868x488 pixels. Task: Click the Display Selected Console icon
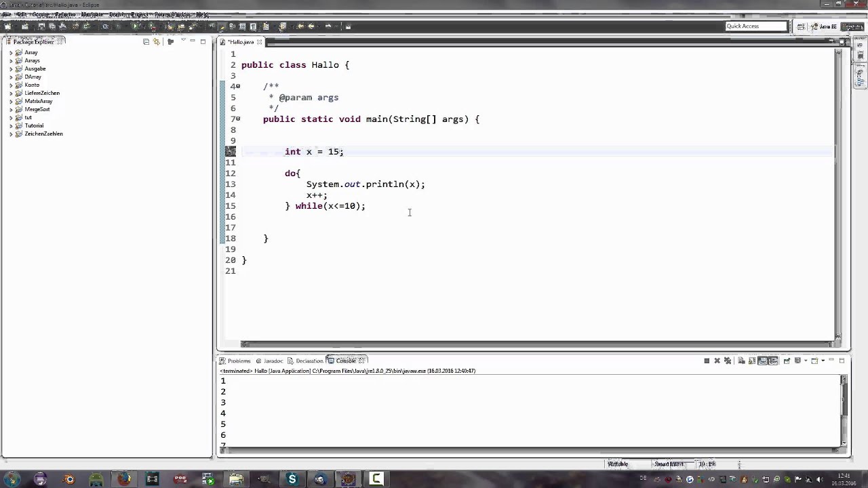(x=797, y=361)
